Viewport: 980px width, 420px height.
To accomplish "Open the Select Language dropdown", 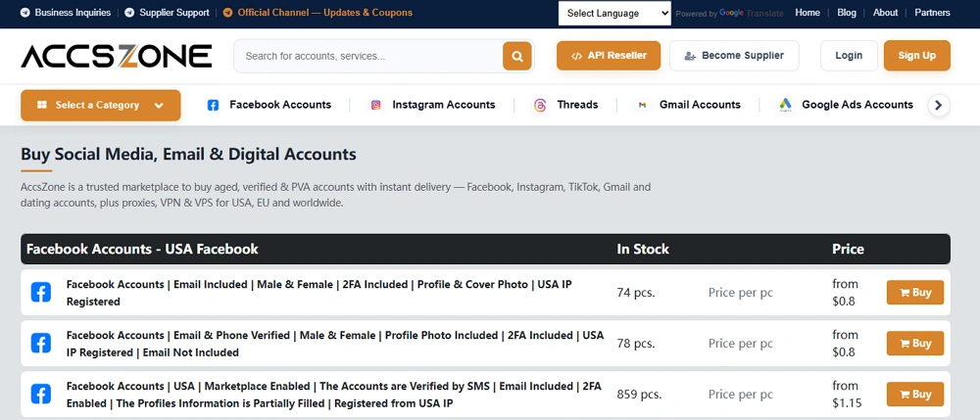I will click(614, 13).
